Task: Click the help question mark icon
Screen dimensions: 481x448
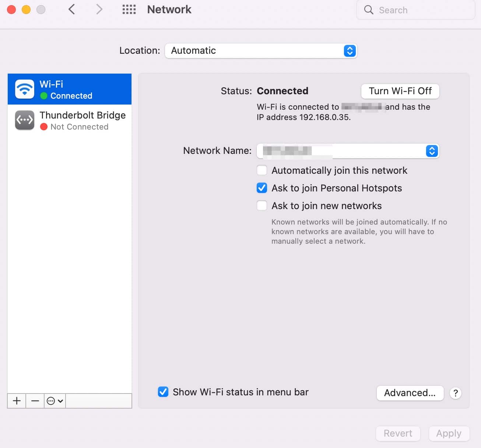Action: coord(456,393)
